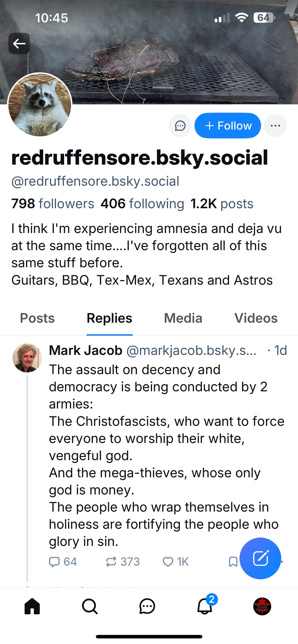Compose a new post
The image size is (298, 644).
coord(261,558)
